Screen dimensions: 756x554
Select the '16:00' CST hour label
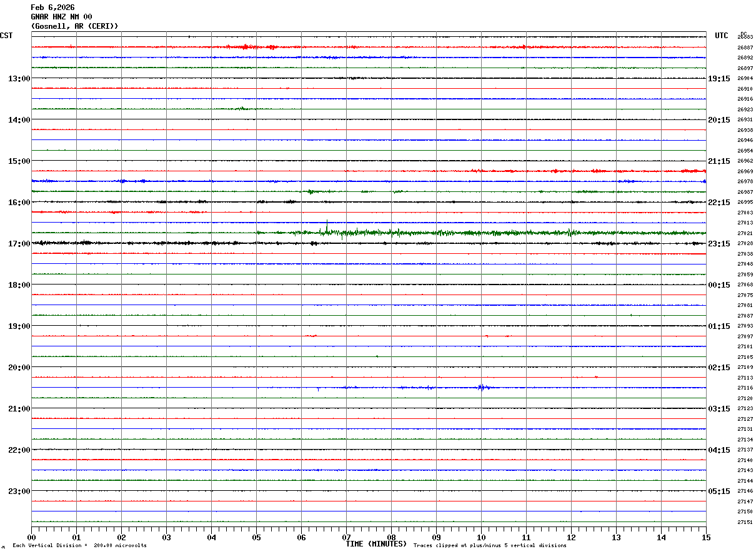[x=19, y=203]
